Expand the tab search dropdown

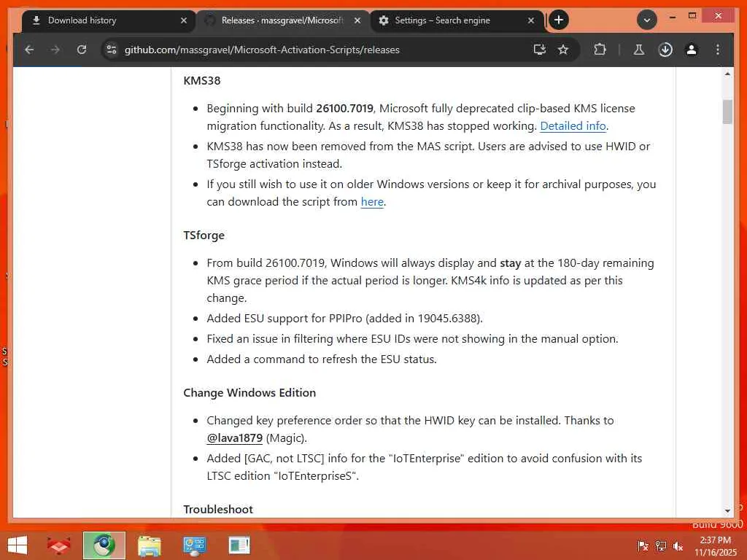click(646, 20)
